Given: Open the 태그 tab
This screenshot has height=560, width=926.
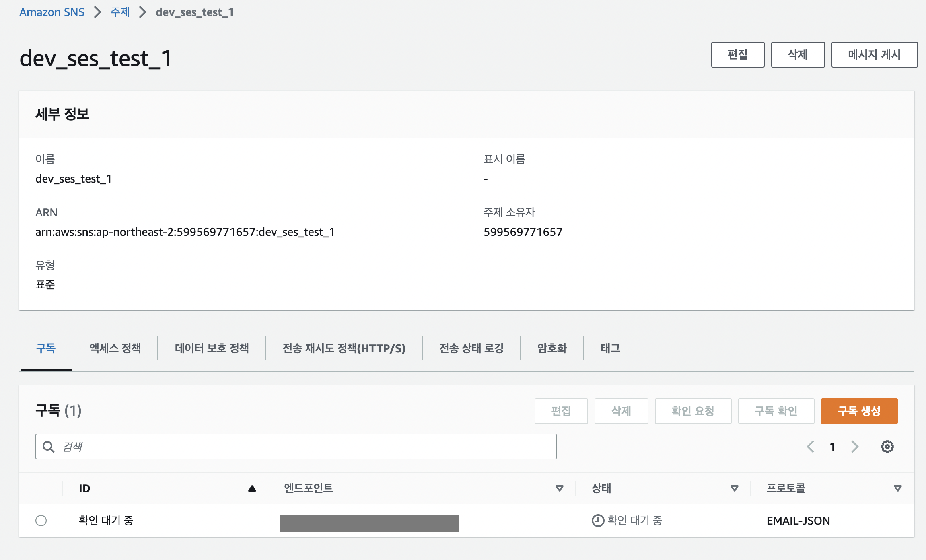Looking at the screenshot, I should click(x=610, y=348).
